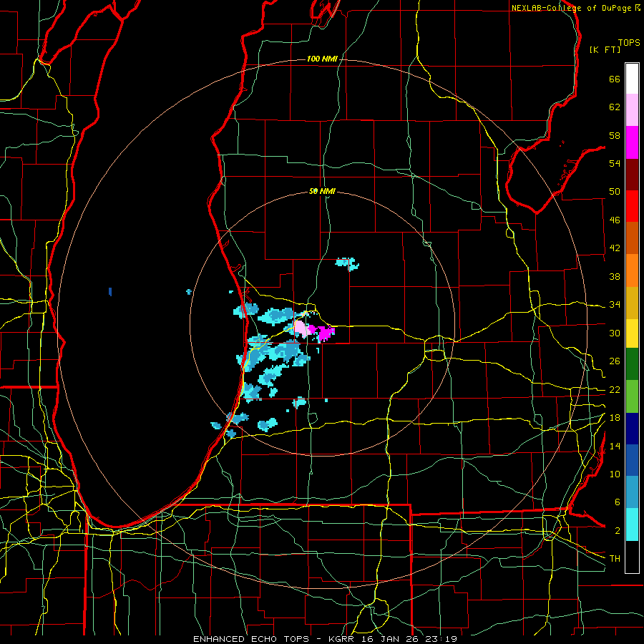Click the '50 NMI' range ring label
This screenshot has height=644, width=644.
322,191
